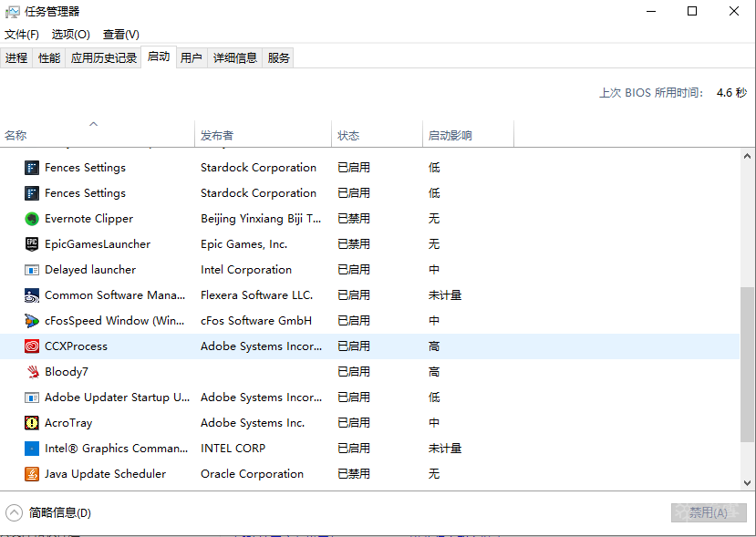The image size is (756, 537).
Task: Click the cFosSpeed Window icon
Action: point(31,321)
